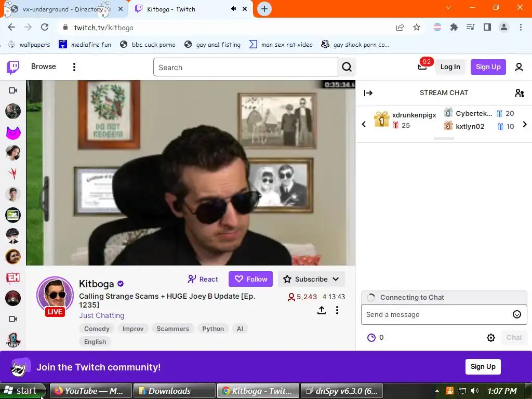Toggle the Chrome side panel

(x=487, y=28)
